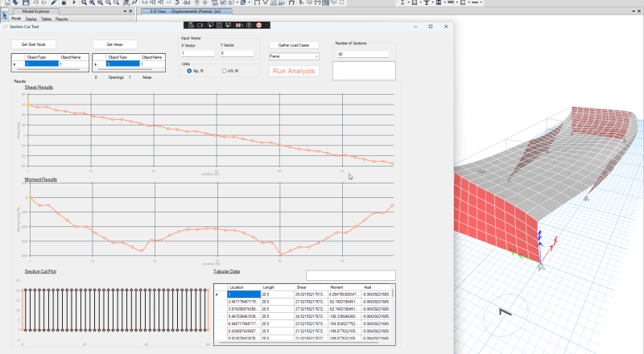
Task: Click the move down arrow icon
Action: [x=205, y=2]
